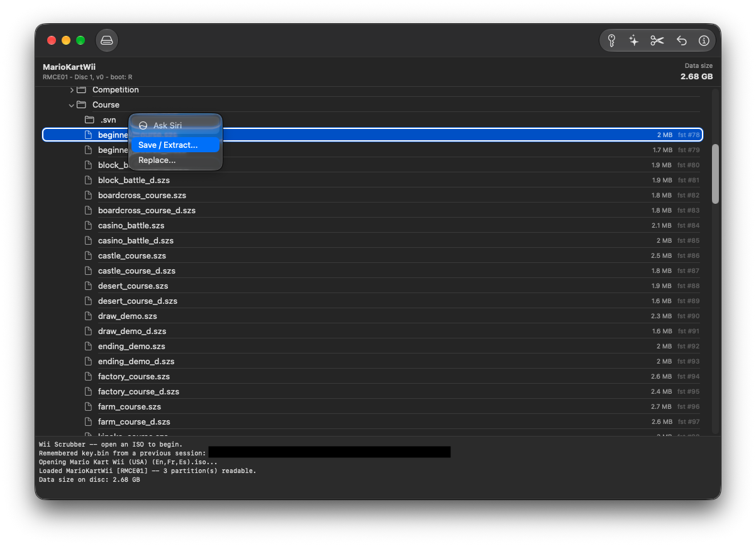Click file icon of block_battle_d.szs
The height and width of the screenshot is (546, 756).
tap(89, 181)
